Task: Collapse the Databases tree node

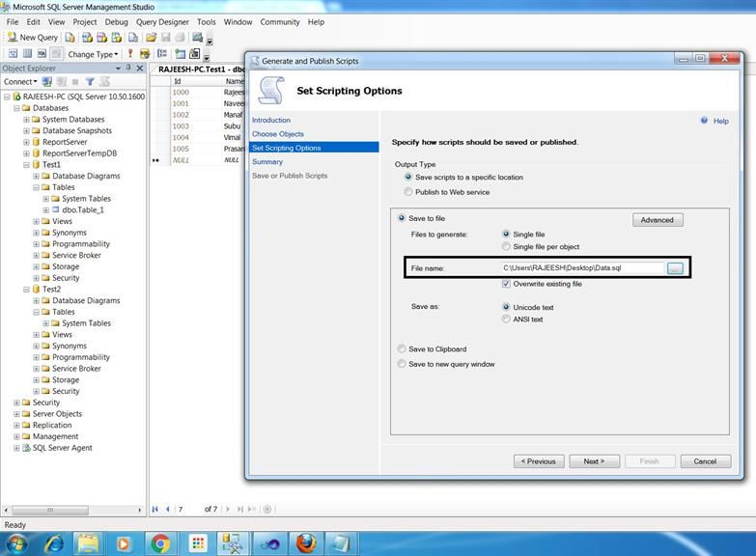Action: click(16, 108)
